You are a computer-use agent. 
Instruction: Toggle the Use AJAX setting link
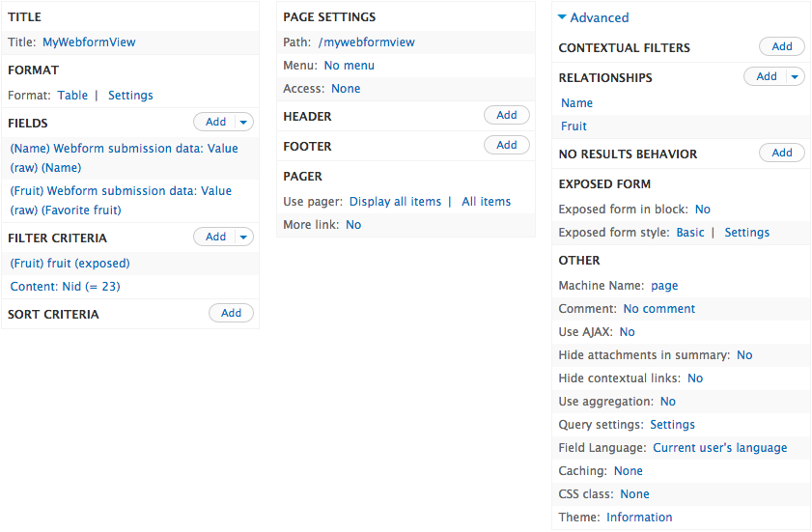pos(627,332)
